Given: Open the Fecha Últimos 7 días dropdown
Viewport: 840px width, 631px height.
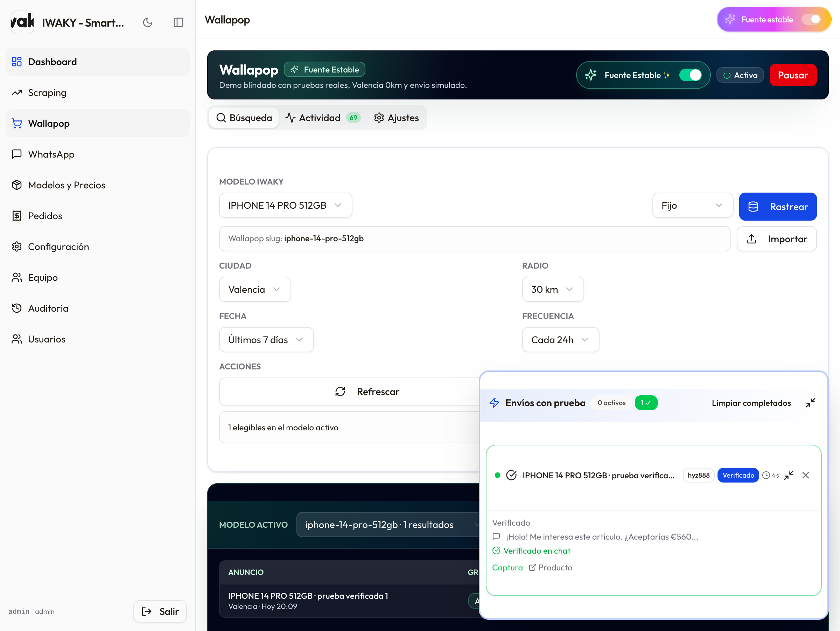Looking at the screenshot, I should (267, 340).
